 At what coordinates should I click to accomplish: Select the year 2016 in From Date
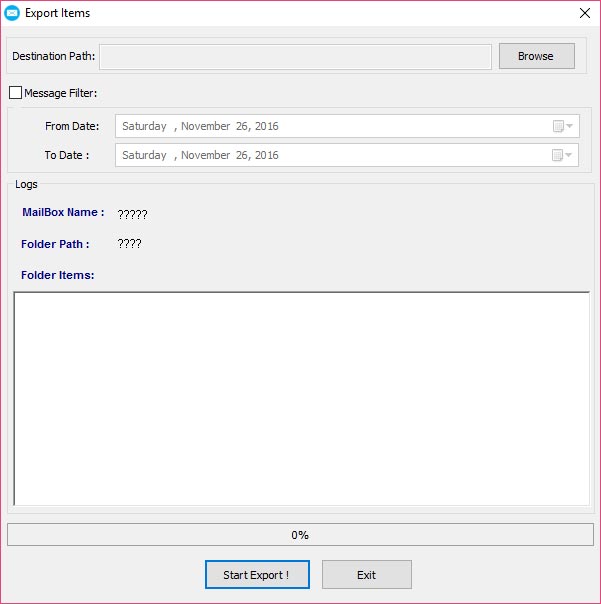[267, 127]
